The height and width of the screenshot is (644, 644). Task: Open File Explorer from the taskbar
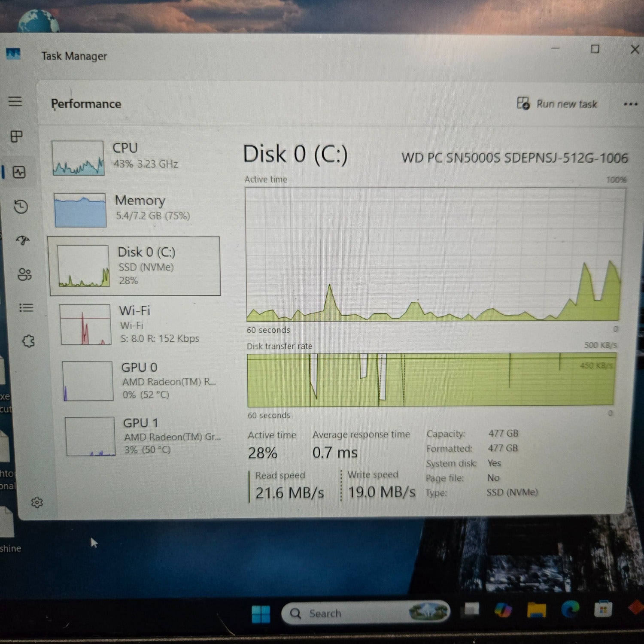pyautogui.click(x=537, y=610)
